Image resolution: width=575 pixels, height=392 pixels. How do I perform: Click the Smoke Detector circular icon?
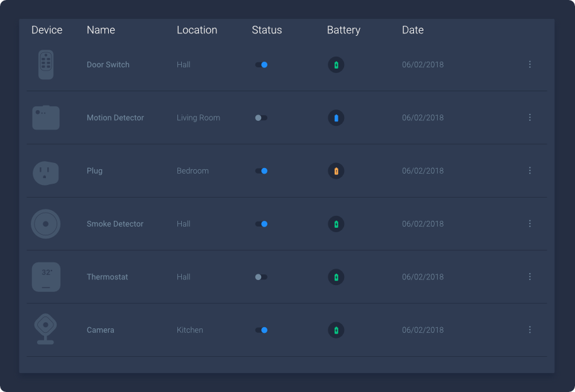point(46,223)
